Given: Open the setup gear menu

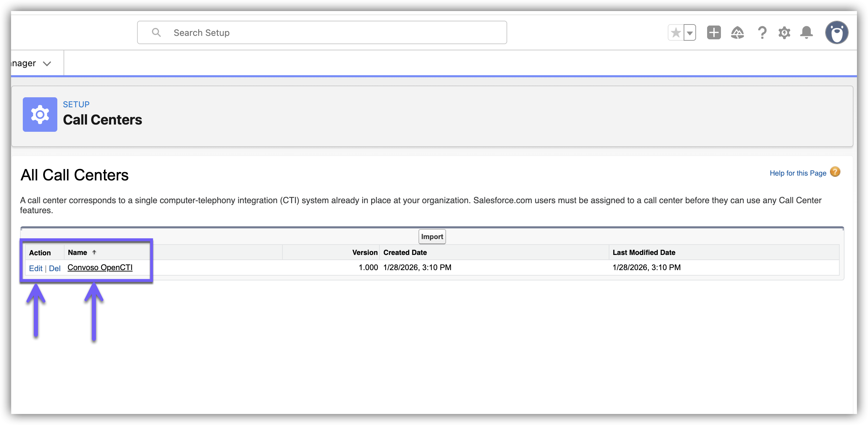Looking at the screenshot, I should click(x=784, y=33).
